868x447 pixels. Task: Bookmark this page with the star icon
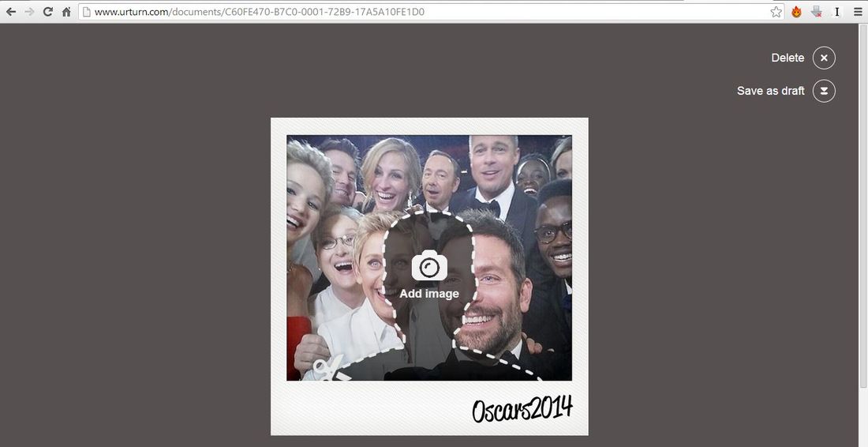776,12
